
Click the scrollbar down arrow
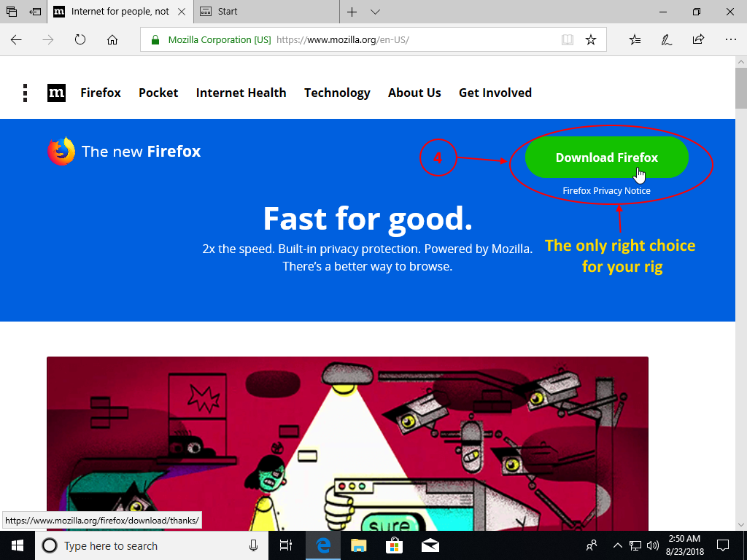(741, 525)
